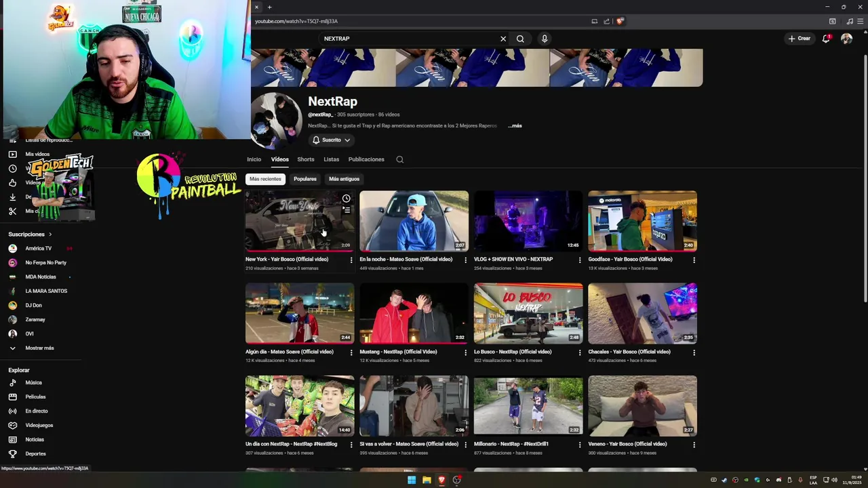Open Mis clips via the scissors icon
This screenshot has height=488, width=868.
tap(12, 211)
